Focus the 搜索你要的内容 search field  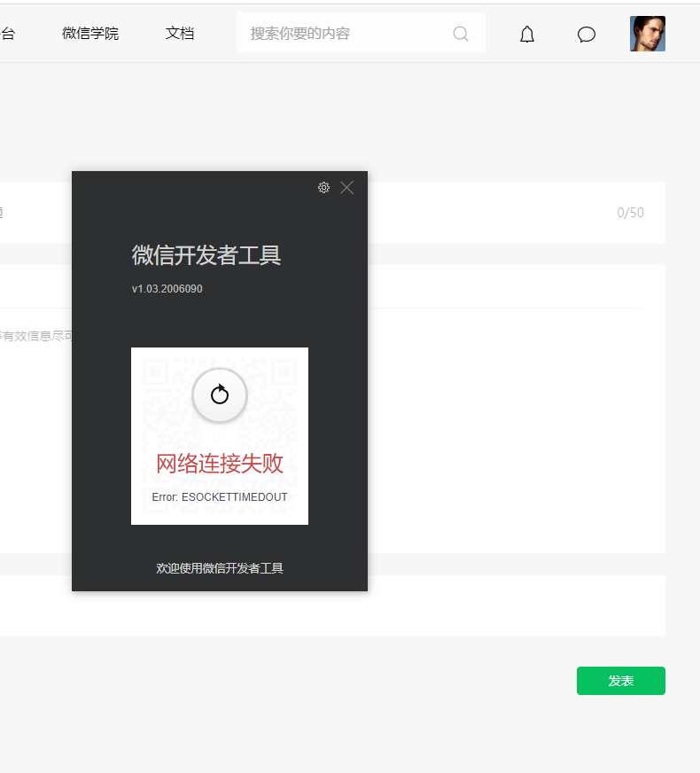pos(361,33)
